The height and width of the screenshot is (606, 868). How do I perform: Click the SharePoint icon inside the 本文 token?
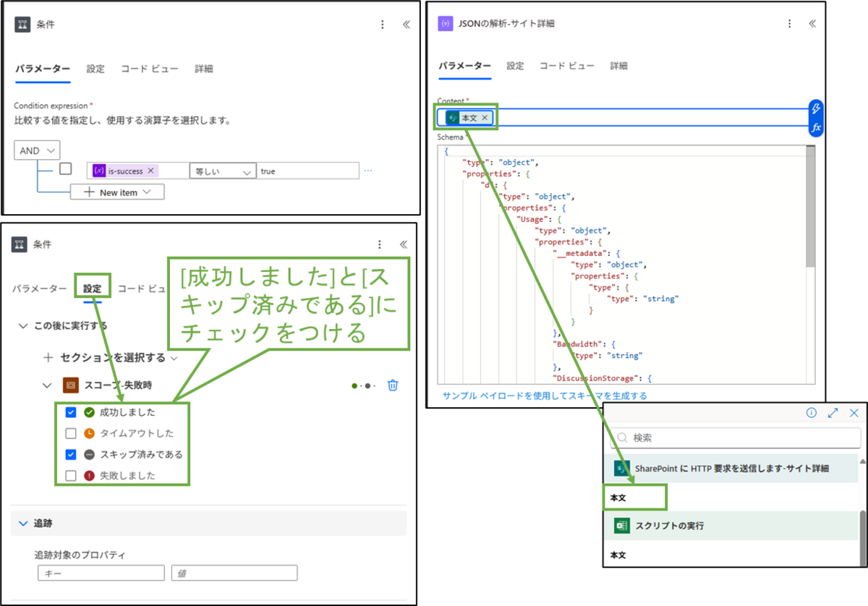(453, 117)
